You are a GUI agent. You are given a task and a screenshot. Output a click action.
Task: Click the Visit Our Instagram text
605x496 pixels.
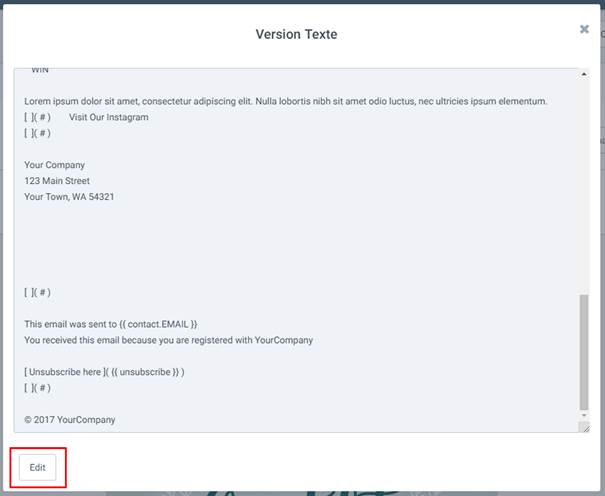pyautogui.click(x=108, y=117)
